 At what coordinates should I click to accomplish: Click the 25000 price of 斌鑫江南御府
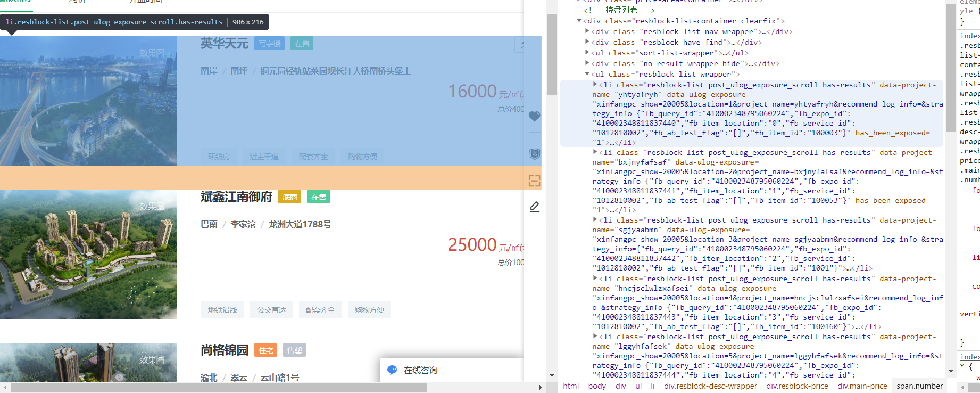pyautogui.click(x=472, y=244)
